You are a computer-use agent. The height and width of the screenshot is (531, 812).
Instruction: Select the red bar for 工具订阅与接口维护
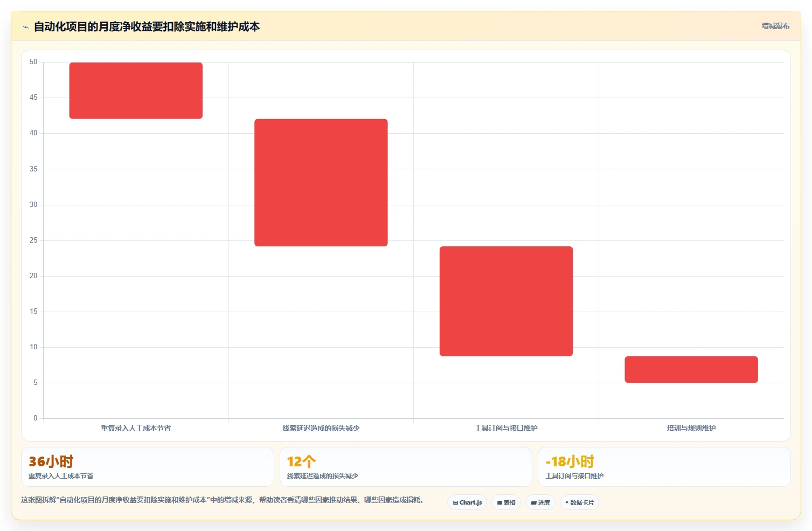[506, 301]
